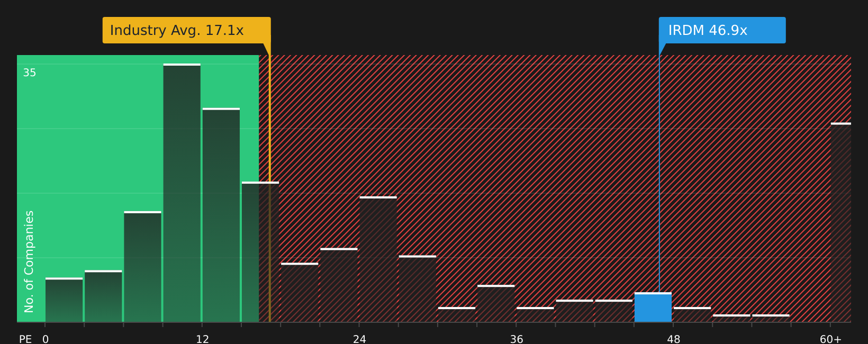
Task: Click the y-axis value 35
Action: (30, 73)
